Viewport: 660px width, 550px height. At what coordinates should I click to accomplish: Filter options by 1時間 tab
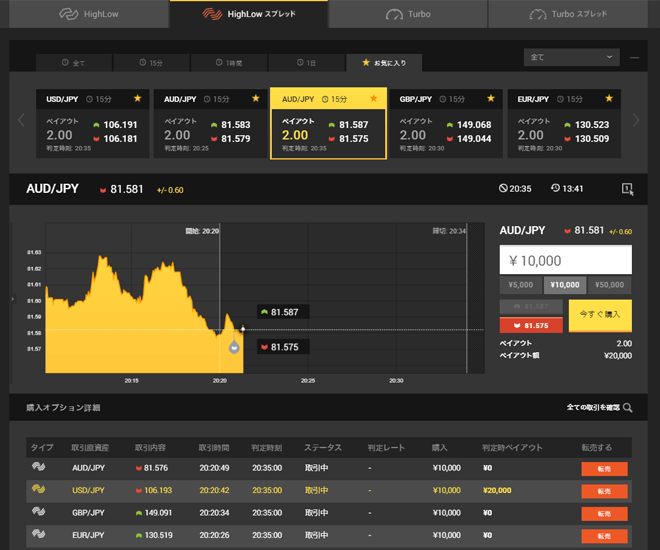229,63
